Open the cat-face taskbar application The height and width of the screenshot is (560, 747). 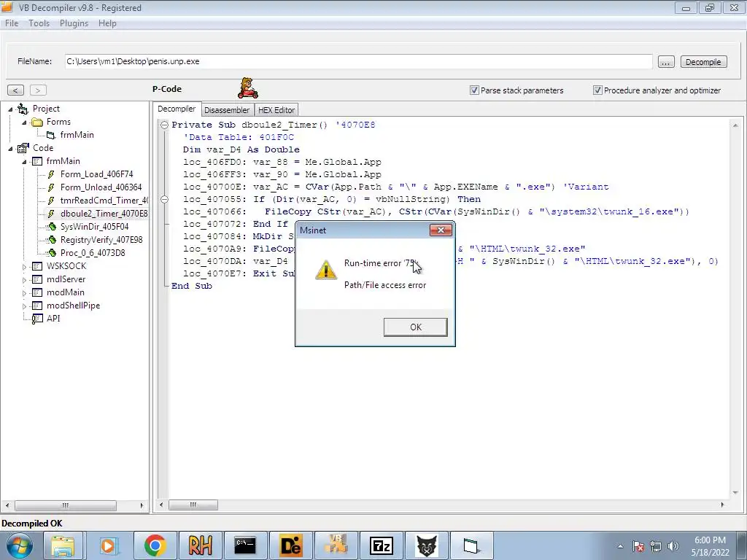[x=426, y=545]
